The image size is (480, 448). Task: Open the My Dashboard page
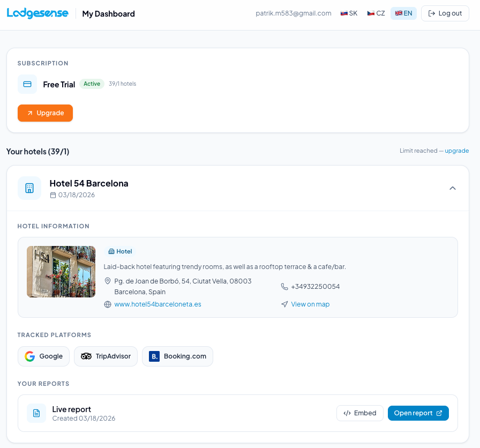[x=108, y=13]
